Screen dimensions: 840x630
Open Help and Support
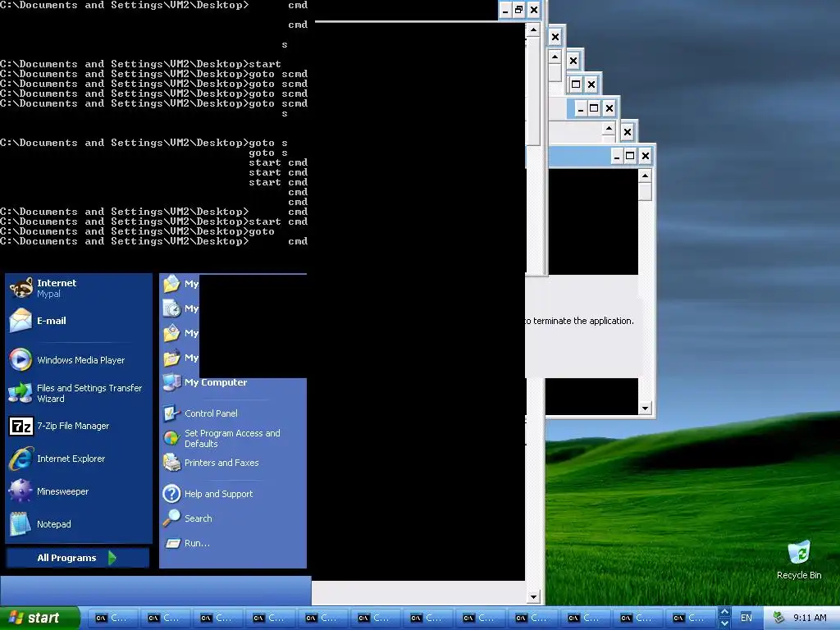point(233,494)
